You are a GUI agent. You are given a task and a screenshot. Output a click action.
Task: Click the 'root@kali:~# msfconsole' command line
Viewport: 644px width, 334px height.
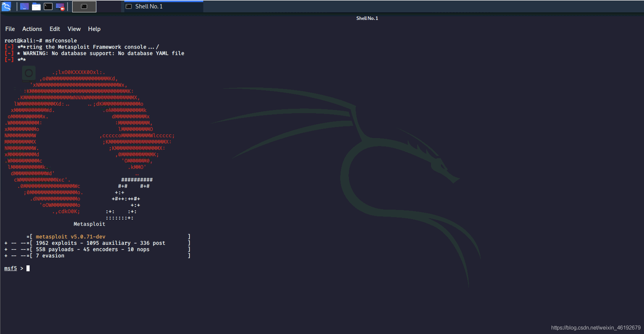point(41,41)
